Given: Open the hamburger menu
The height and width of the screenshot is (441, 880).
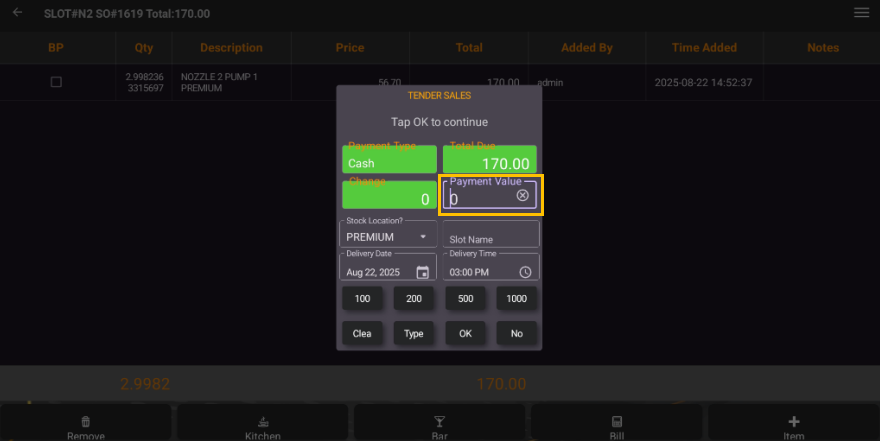Looking at the screenshot, I should [x=861, y=13].
